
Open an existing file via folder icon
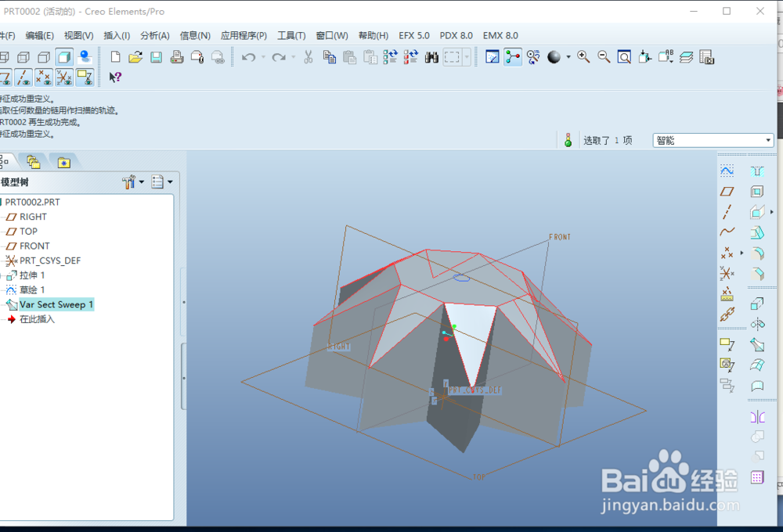click(x=135, y=57)
